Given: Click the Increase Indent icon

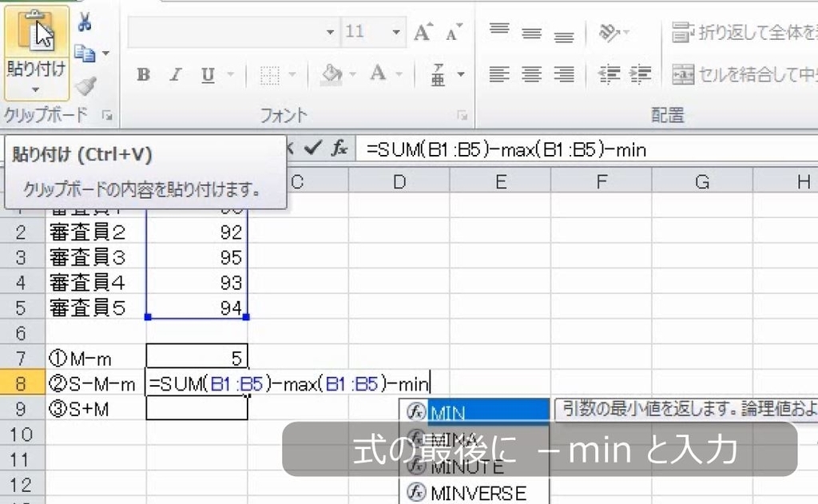Looking at the screenshot, I should pos(641,74).
